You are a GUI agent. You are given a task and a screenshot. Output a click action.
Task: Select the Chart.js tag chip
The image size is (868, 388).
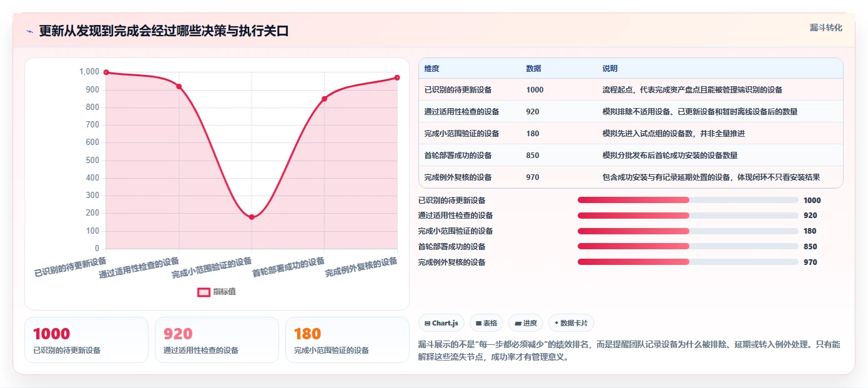pyautogui.click(x=441, y=323)
